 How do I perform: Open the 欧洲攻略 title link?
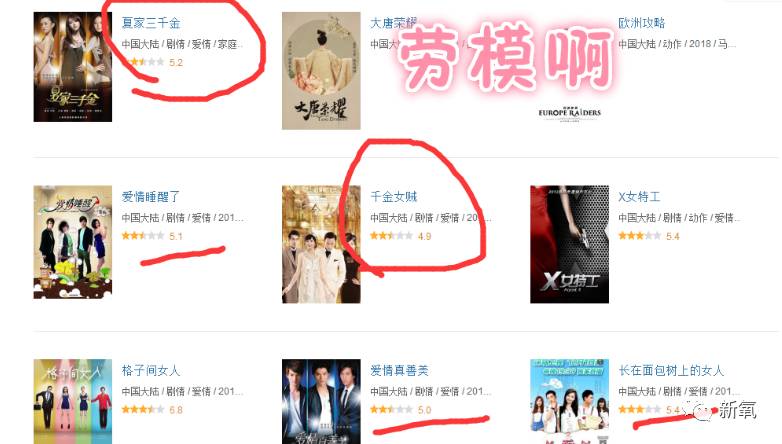click(x=642, y=23)
